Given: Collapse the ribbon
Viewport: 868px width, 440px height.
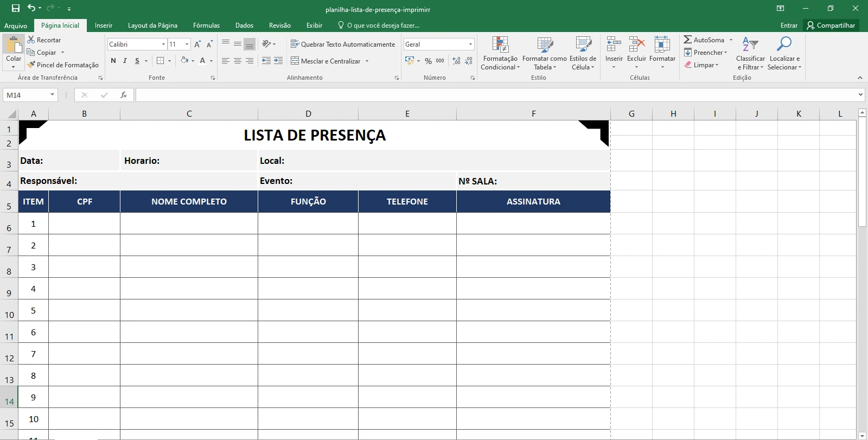Looking at the screenshot, I should pos(860,78).
